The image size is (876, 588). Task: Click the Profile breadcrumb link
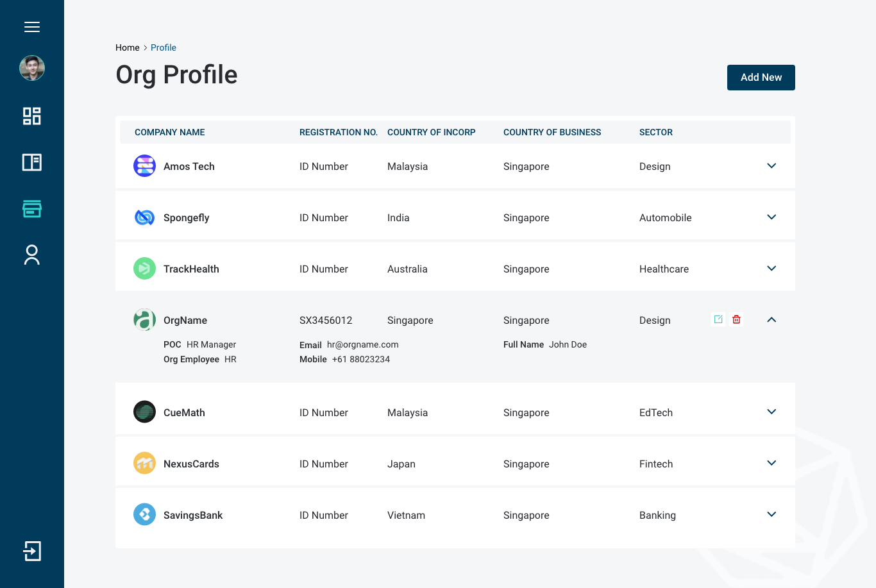[x=164, y=47]
